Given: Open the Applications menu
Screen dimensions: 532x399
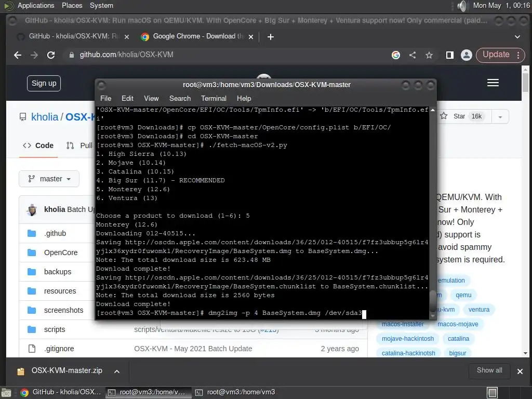Looking at the screenshot, I should coord(36,5).
